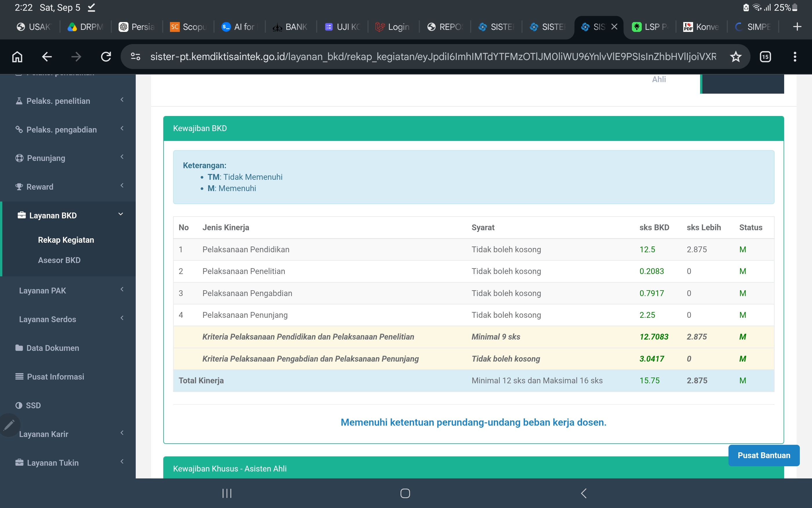
Task: Switch to the LSP browser tab
Action: (x=649, y=27)
